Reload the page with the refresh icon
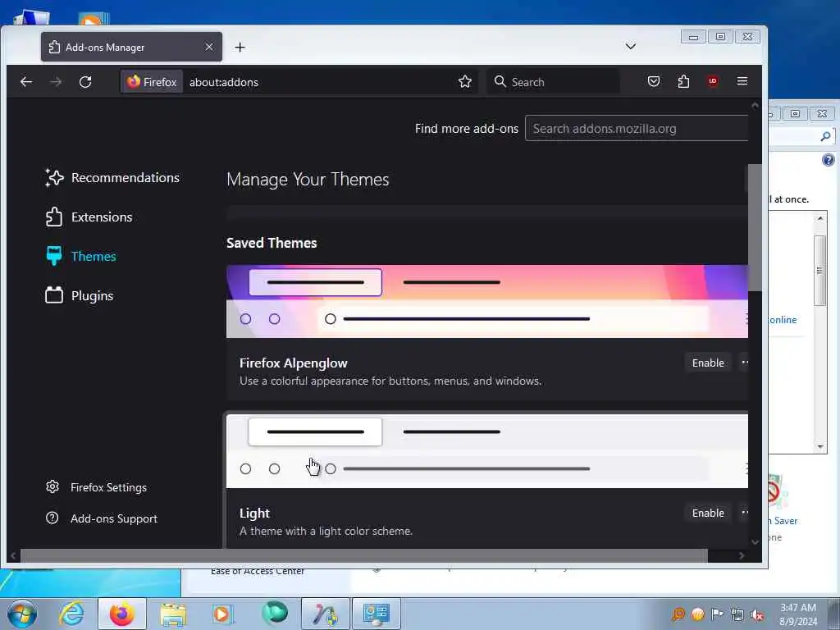The height and width of the screenshot is (630, 840). (85, 82)
